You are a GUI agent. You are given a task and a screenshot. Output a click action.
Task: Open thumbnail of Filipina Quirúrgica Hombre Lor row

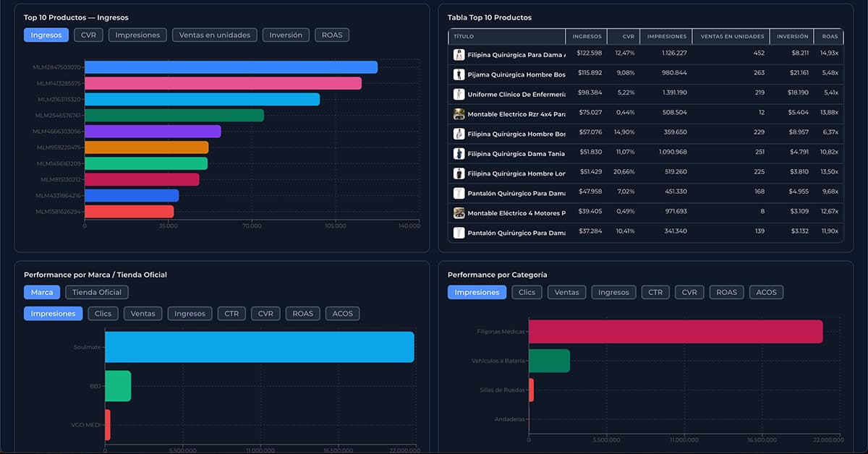pyautogui.click(x=459, y=174)
